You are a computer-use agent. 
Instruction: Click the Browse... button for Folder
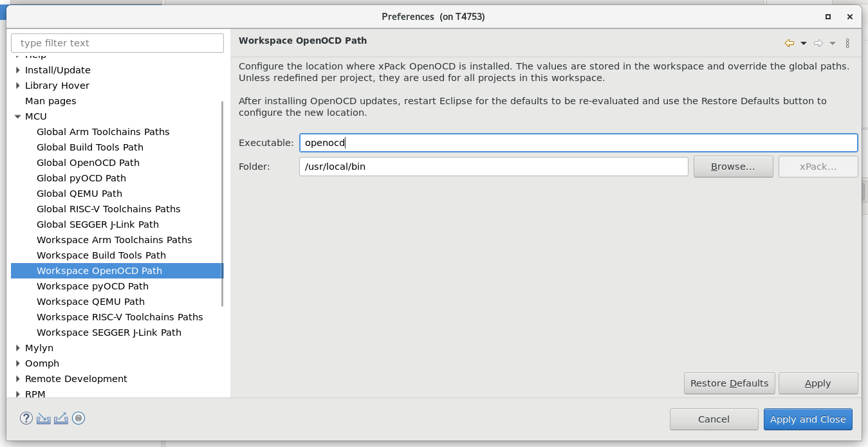tap(733, 167)
